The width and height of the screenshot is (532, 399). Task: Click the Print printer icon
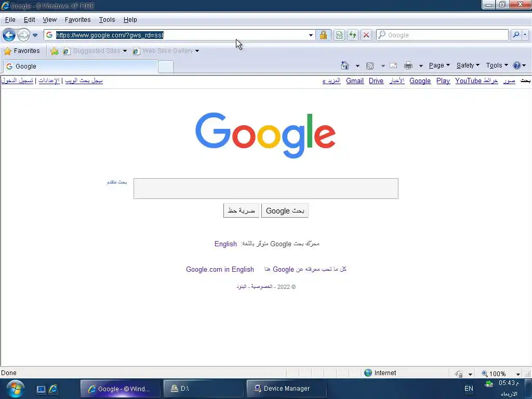[408, 65]
